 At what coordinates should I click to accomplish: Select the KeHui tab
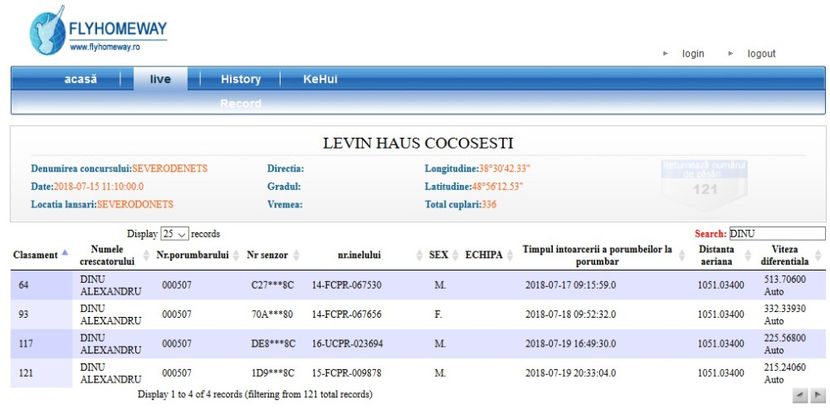(320, 80)
